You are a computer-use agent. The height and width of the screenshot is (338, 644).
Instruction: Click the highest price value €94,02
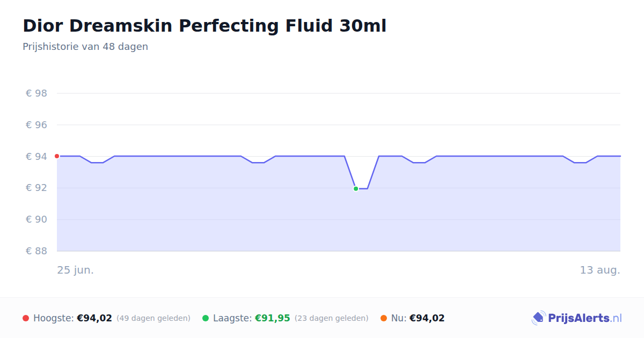tap(94, 318)
